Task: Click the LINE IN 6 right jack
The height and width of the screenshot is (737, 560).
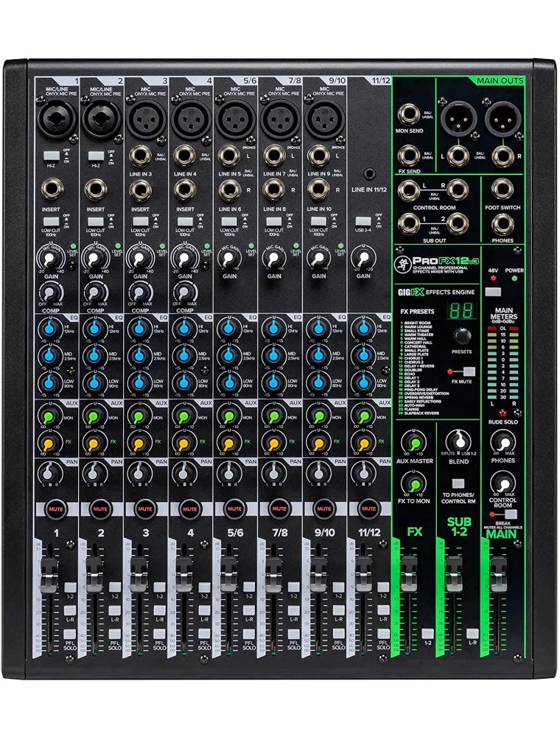Action: point(229,189)
